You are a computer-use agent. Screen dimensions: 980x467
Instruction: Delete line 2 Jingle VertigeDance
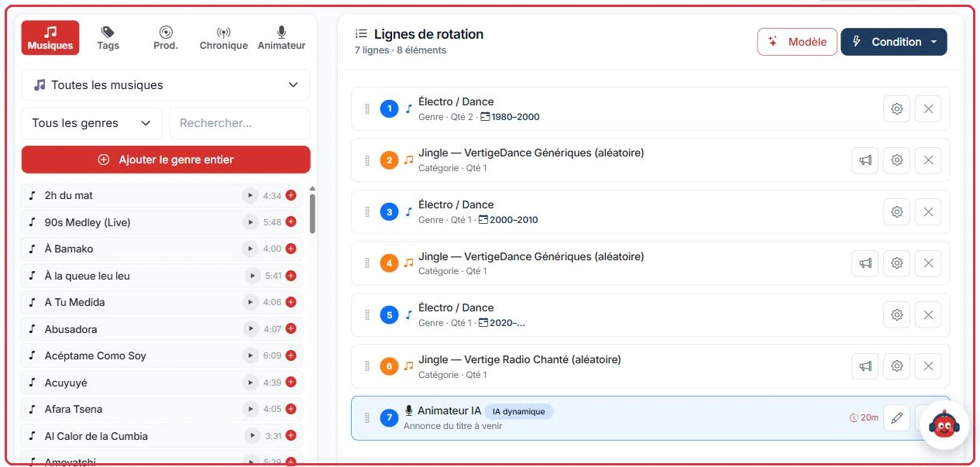tap(928, 160)
